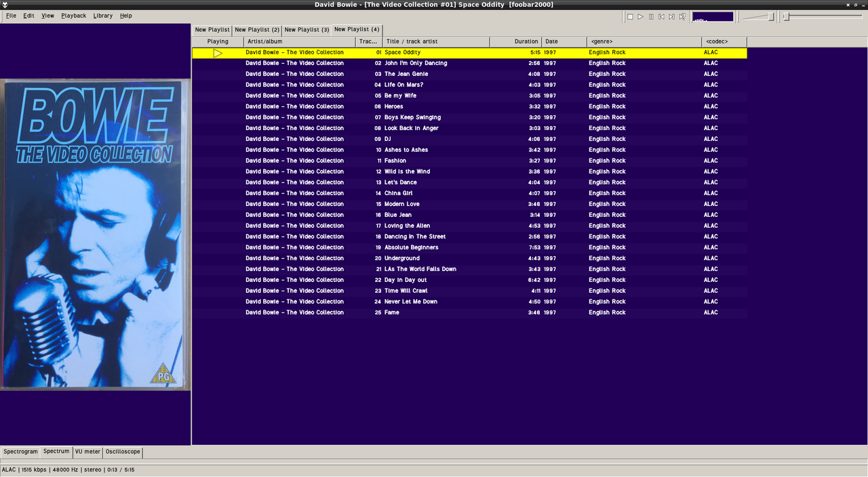Switch to the Oscilloscope tab
The height and width of the screenshot is (477, 868).
[x=123, y=452]
